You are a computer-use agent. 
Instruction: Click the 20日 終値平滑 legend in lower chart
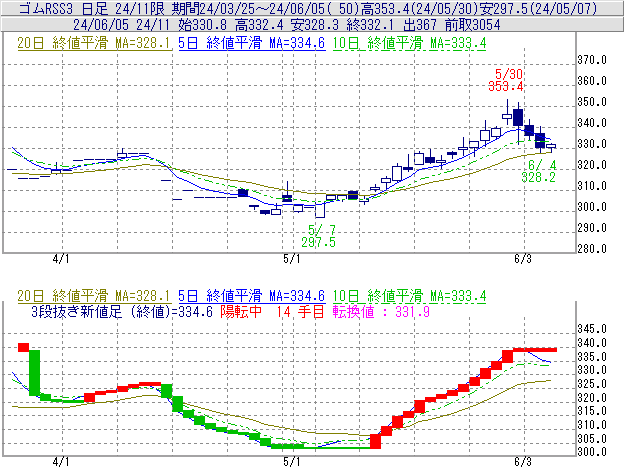[94, 296]
